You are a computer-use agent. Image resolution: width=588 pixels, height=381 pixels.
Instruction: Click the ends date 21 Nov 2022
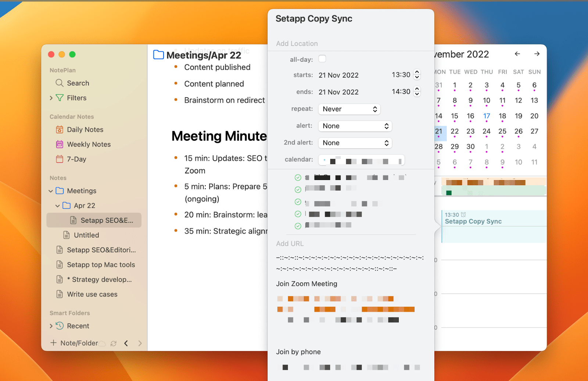pyautogui.click(x=338, y=92)
